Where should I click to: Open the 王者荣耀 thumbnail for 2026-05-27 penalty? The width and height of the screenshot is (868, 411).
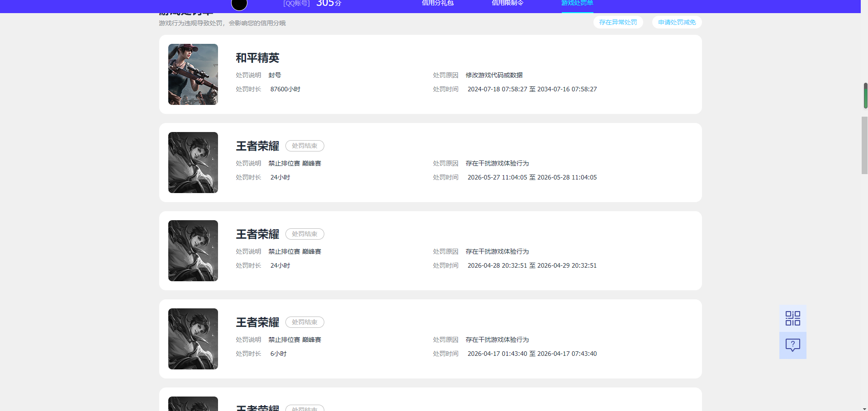click(193, 162)
